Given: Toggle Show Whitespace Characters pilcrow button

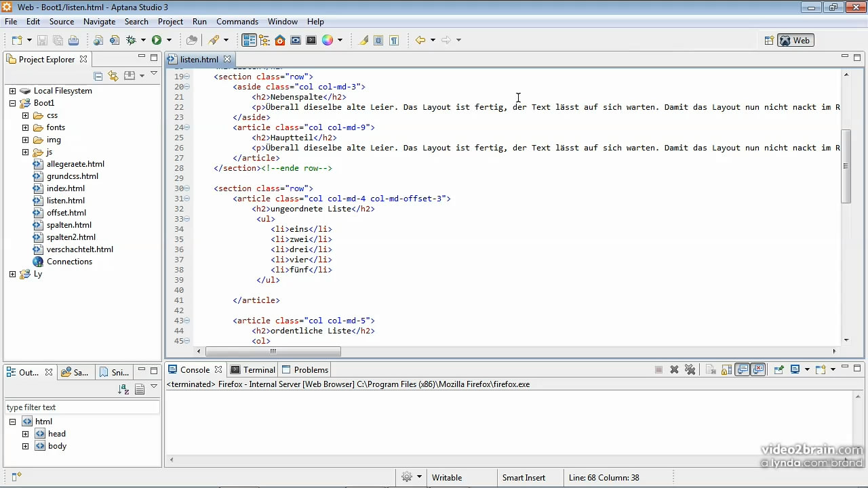Looking at the screenshot, I should point(394,40).
